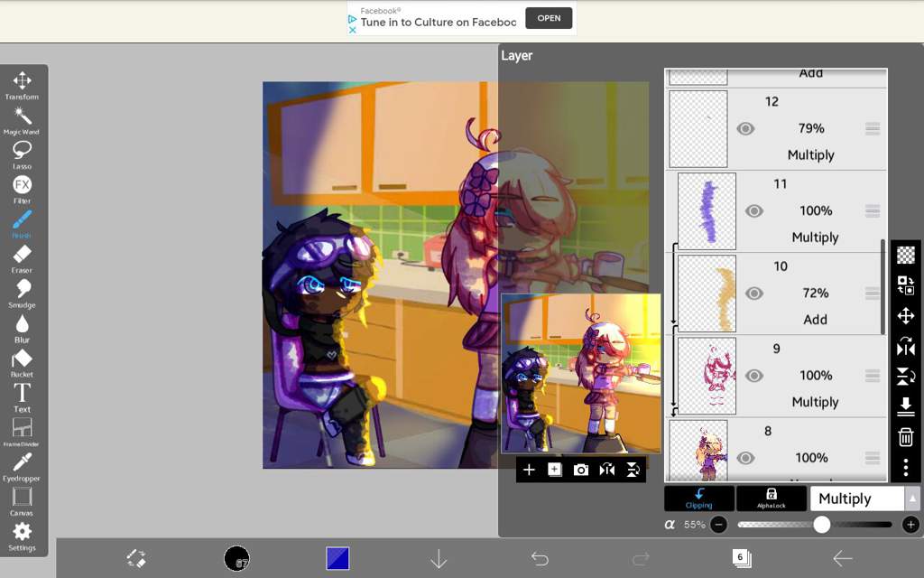Grab reorder handle of layer 9
The image size is (924, 578).
[x=873, y=375]
